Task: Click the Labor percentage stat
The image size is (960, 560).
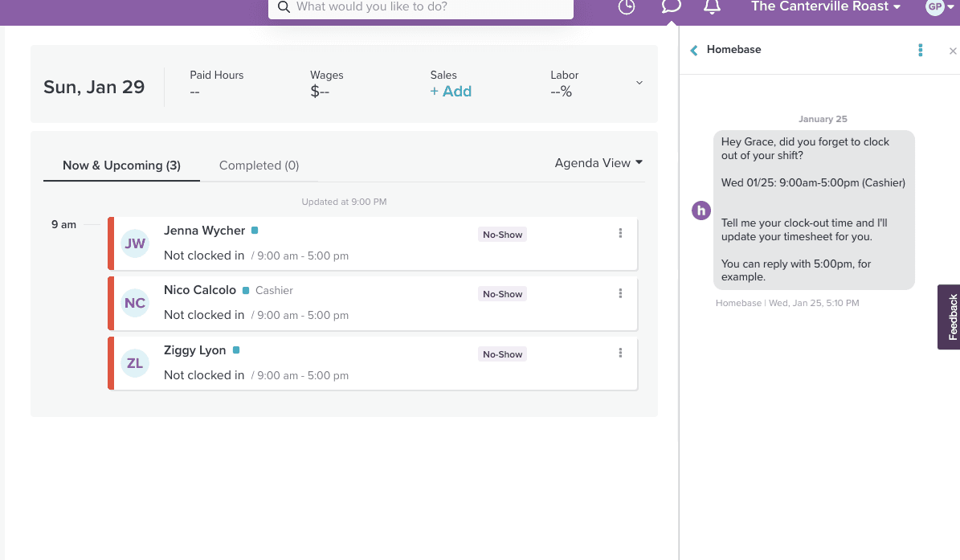Action: [564, 84]
